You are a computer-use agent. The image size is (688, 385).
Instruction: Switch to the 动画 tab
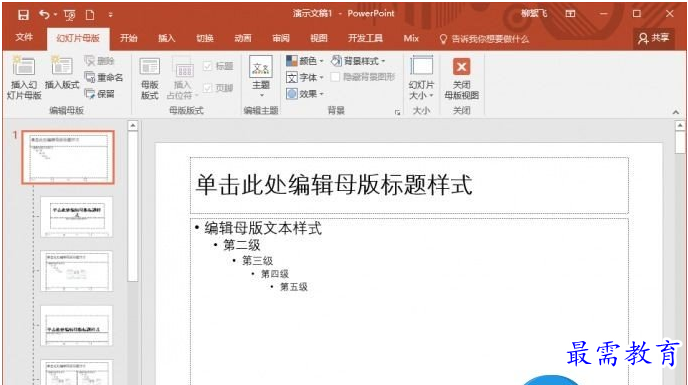click(x=243, y=38)
